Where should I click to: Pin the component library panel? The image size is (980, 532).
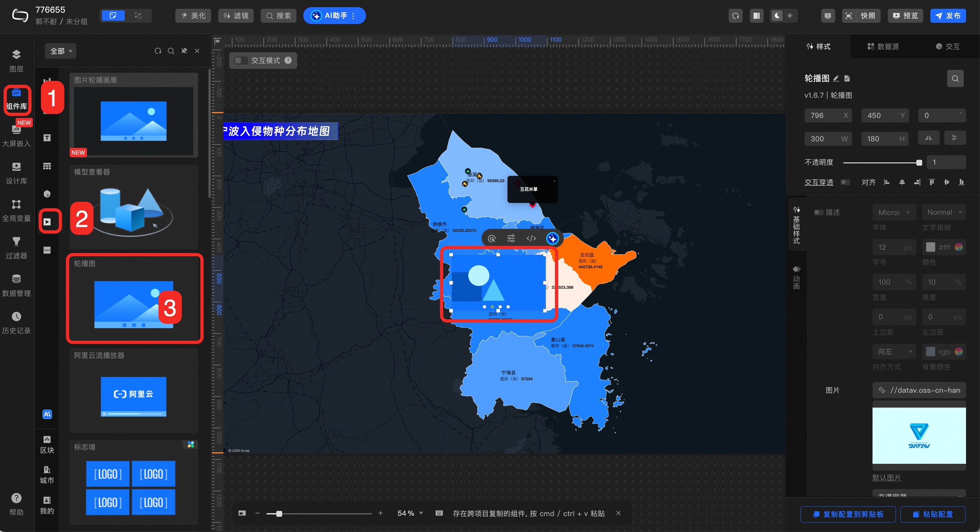184,51
